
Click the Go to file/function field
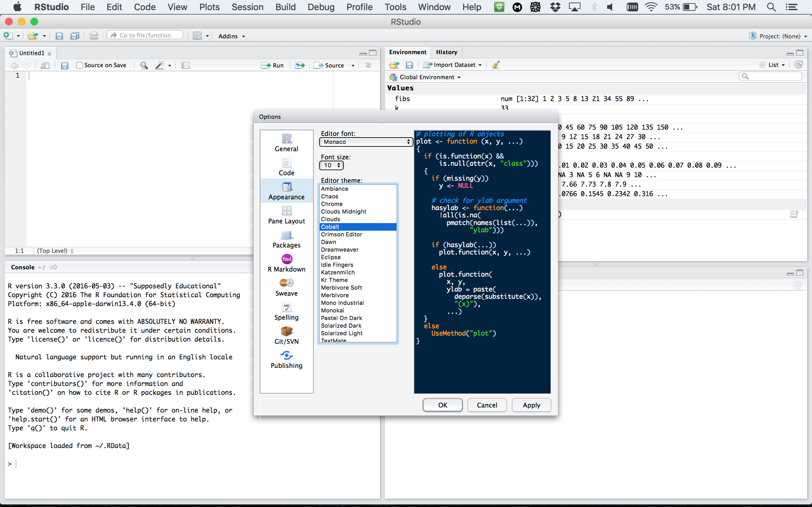[145, 35]
